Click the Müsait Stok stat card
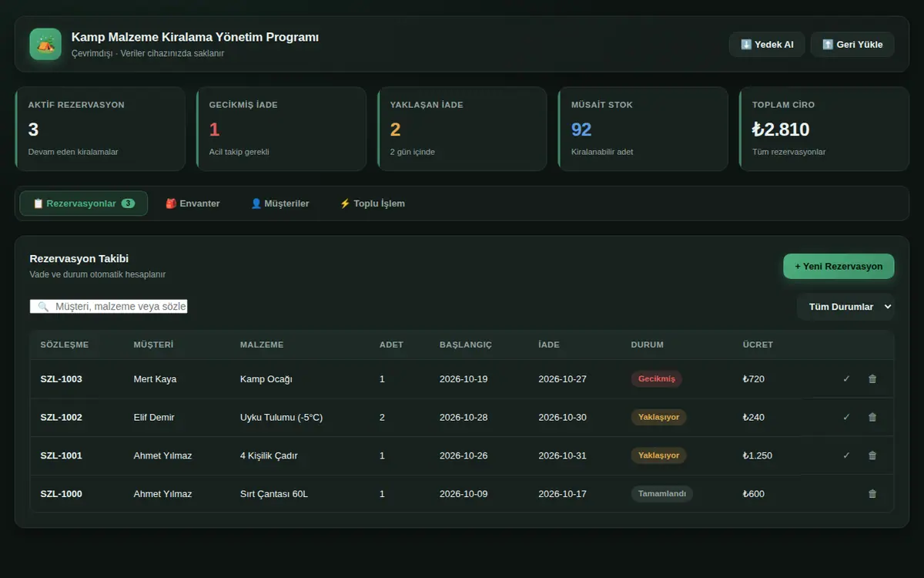The height and width of the screenshot is (578, 924). (x=643, y=129)
